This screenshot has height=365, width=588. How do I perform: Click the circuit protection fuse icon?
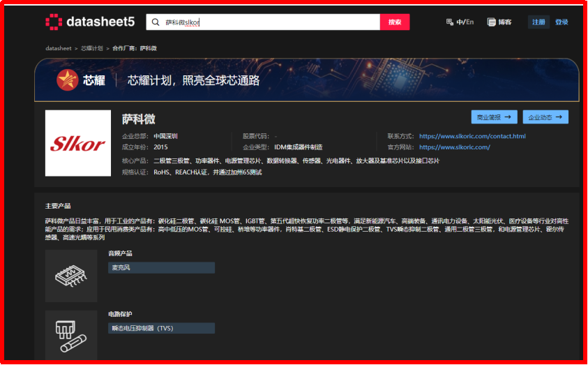(x=71, y=336)
